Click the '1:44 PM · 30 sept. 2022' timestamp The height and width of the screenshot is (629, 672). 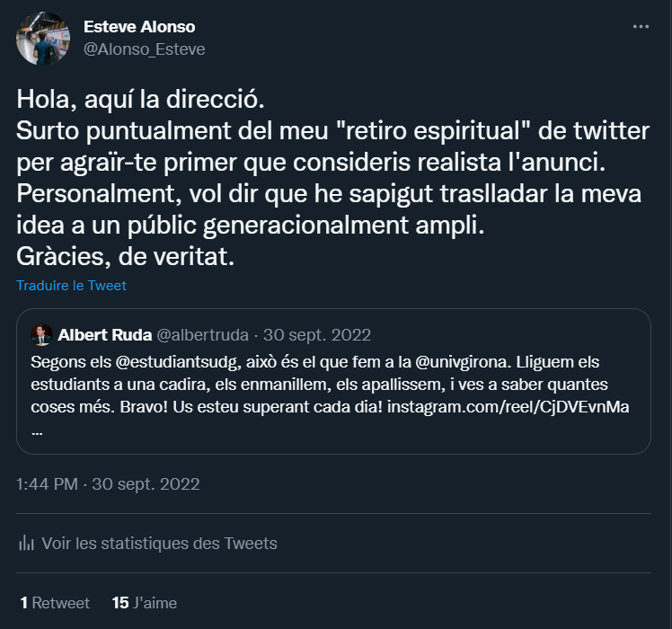108,484
